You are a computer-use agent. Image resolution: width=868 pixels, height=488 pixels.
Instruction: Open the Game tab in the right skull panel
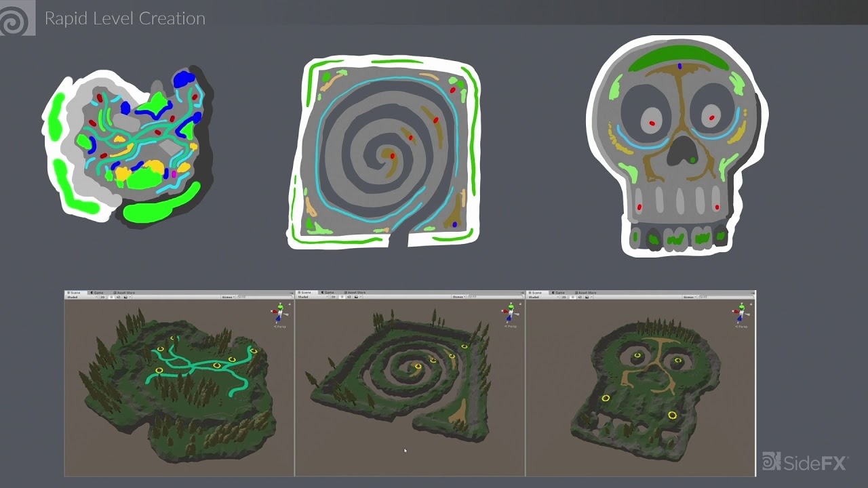(559, 293)
